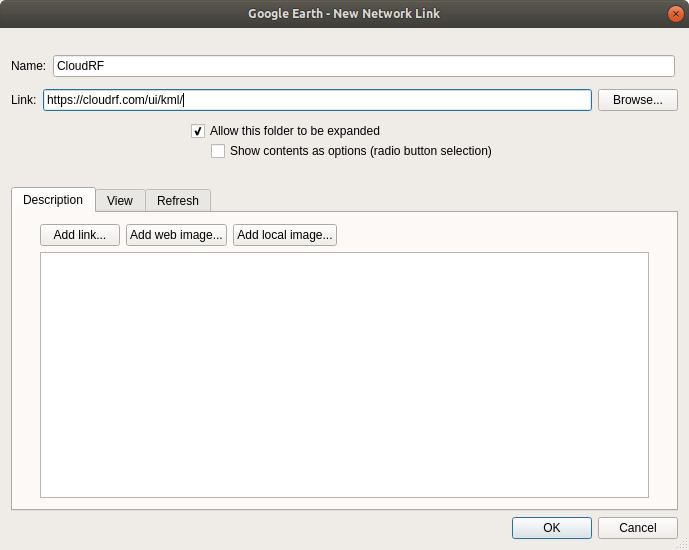Screen dimensions: 689x550
Task: Cancel the new network link
Action: click(638, 528)
